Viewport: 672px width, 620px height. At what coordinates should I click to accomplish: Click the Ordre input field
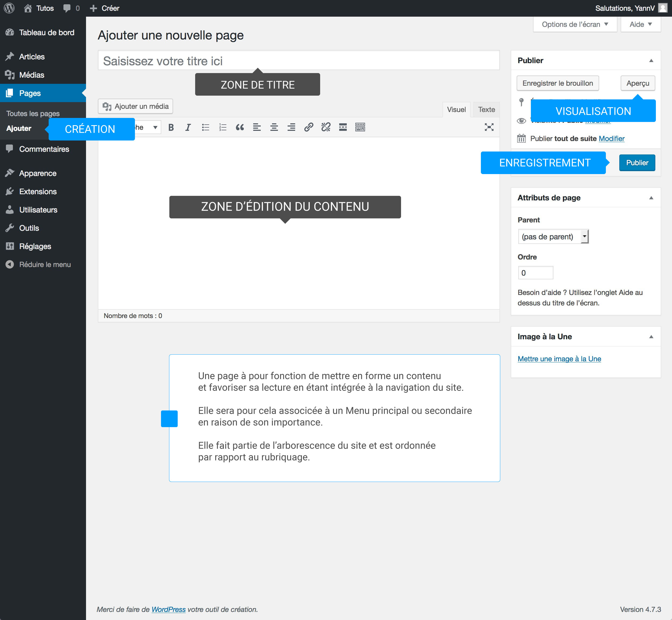tap(534, 273)
